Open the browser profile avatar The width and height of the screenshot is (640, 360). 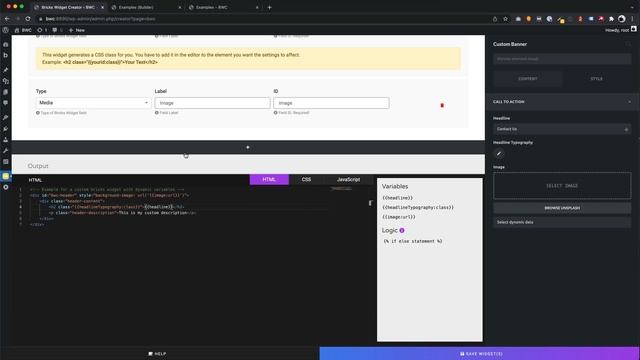(x=621, y=19)
